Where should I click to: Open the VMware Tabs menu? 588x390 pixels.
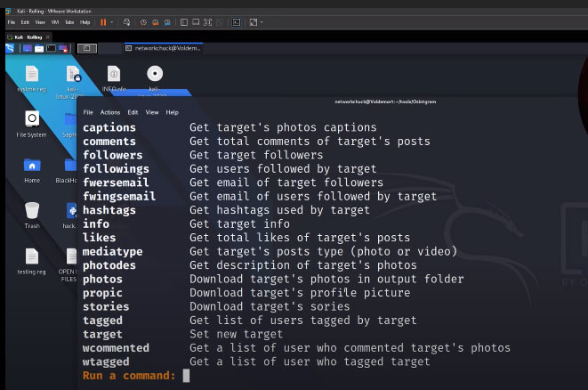[x=69, y=22]
